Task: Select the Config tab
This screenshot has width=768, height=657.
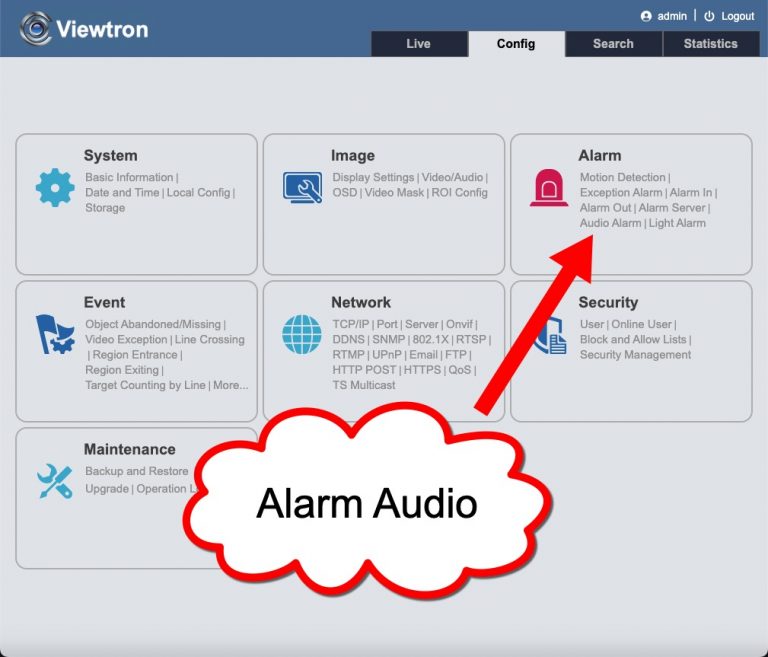Action: 516,44
